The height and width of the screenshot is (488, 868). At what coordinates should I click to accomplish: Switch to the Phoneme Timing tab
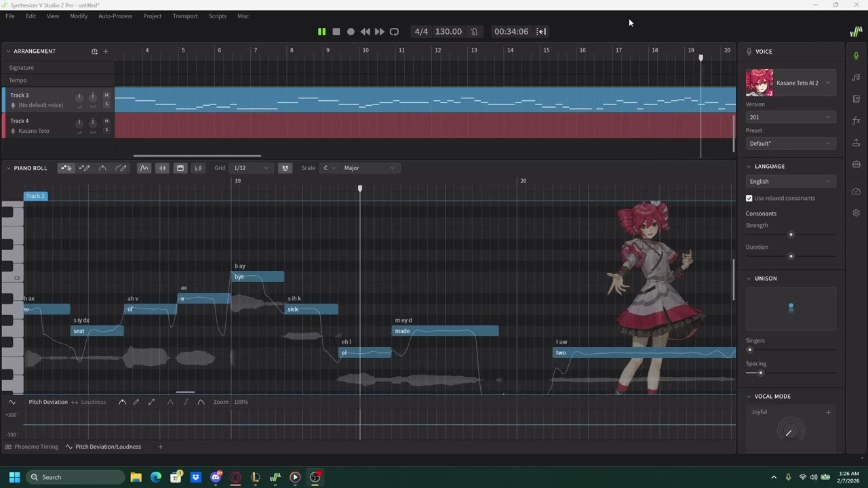pos(32,447)
